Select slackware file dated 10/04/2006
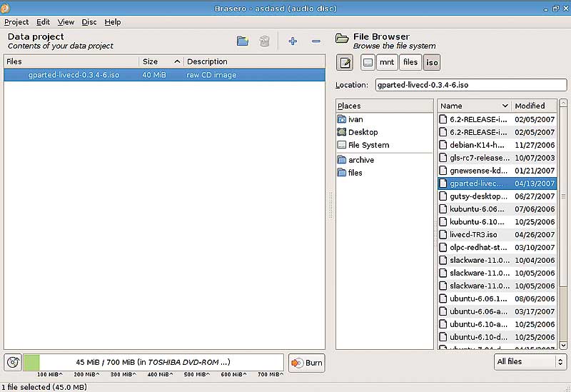This screenshot has height=392, width=571. click(x=497, y=260)
